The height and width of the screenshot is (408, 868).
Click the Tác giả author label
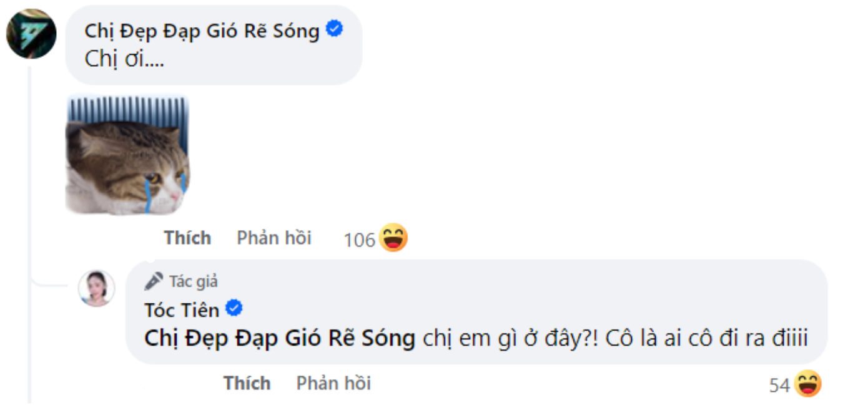point(194,282)
